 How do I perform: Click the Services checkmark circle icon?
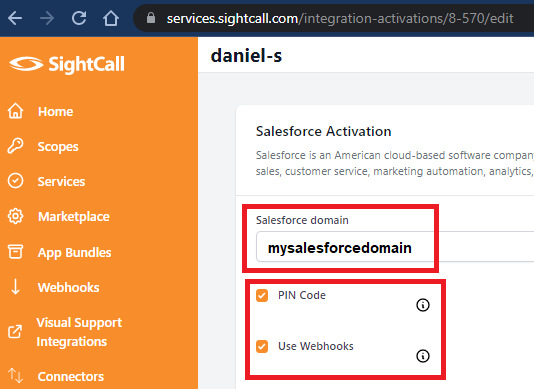tap(16, 181)
